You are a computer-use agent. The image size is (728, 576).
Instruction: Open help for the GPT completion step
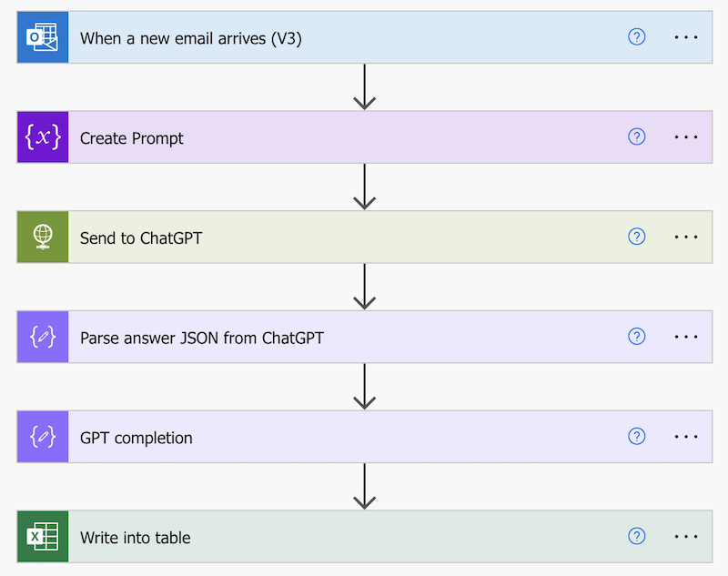click(636, 437)
